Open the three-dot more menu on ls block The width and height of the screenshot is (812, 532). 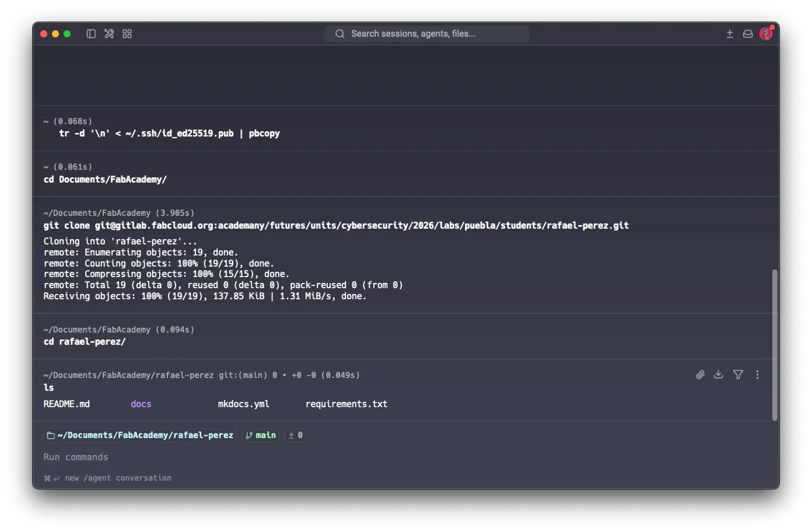757,374
